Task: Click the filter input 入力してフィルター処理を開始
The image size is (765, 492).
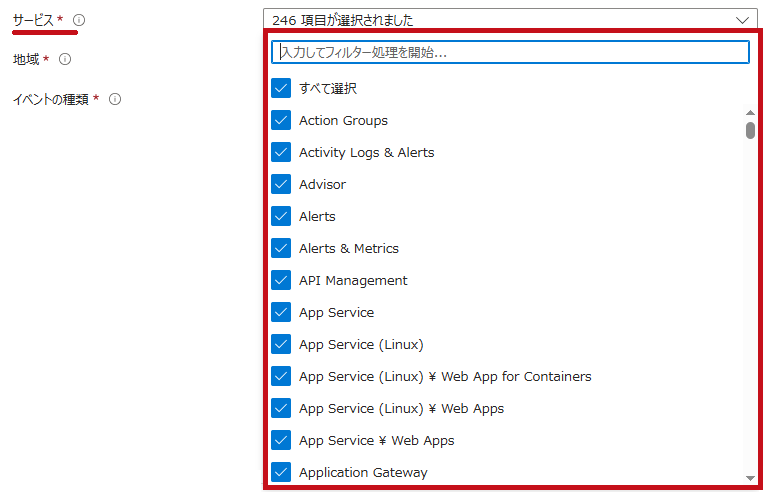Action: (510, 52)
